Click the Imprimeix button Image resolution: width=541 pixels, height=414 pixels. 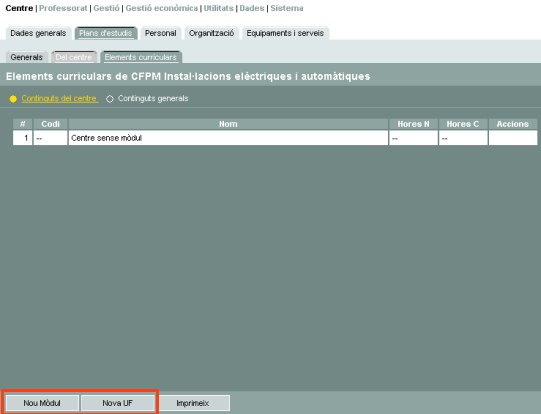coord(193,403)
